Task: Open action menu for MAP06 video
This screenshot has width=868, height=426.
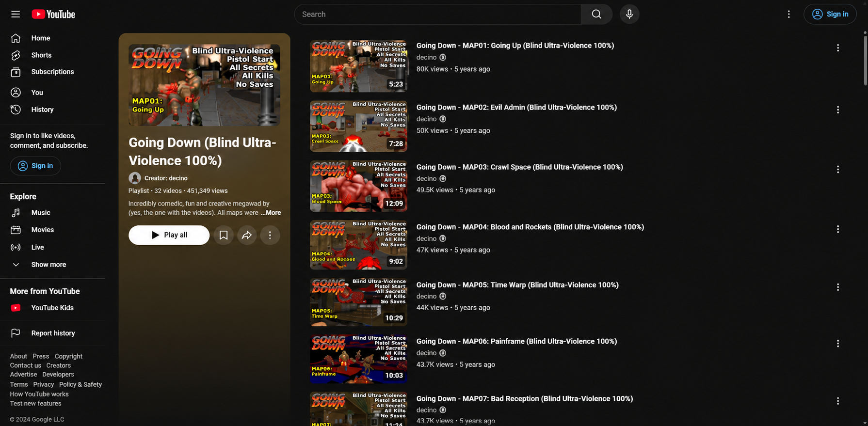Action: click(838, 344)
